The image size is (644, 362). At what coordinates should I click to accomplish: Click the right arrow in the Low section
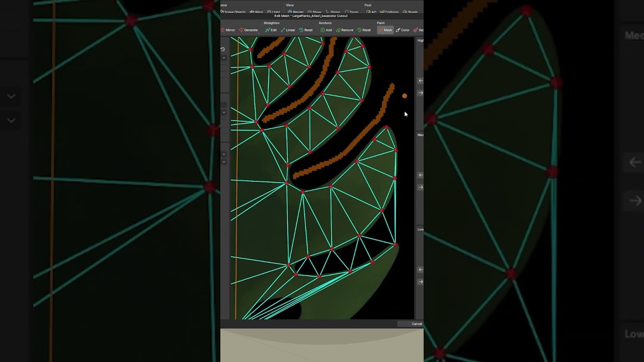pos(421,282)
